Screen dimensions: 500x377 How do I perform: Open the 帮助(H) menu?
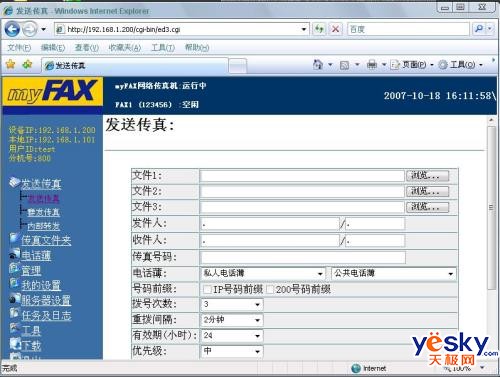(197, 48)
